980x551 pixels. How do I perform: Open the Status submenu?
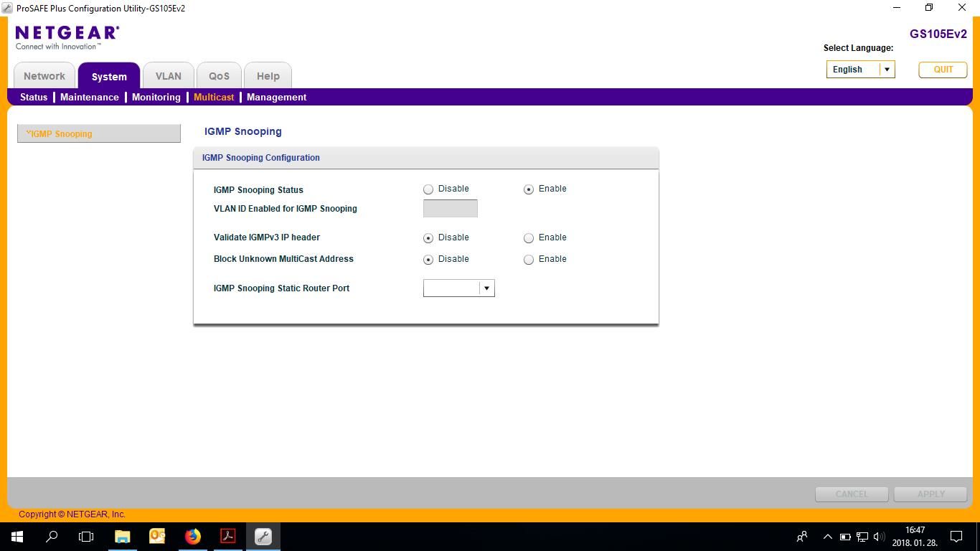click(x=34, y=97)
